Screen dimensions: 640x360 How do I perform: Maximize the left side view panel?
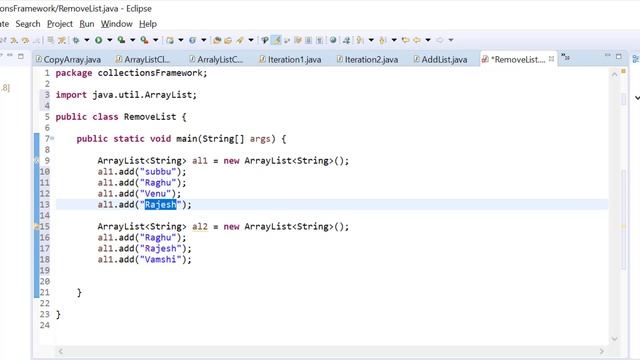pos(20,56)
